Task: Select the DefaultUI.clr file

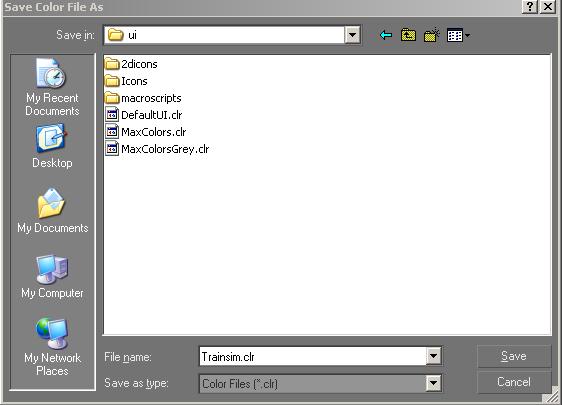Action: point(144,115)
